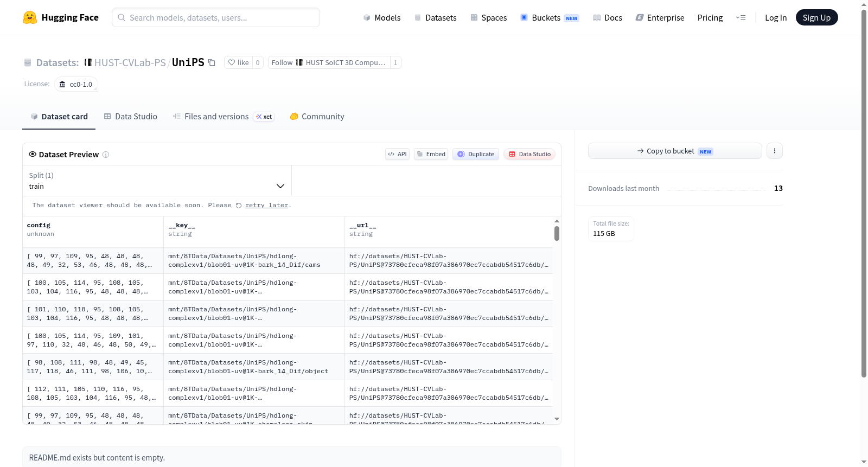Click the xet badge on Files tab
The image size is (868, 467).
pyautogui.click(x=264, y=117)
